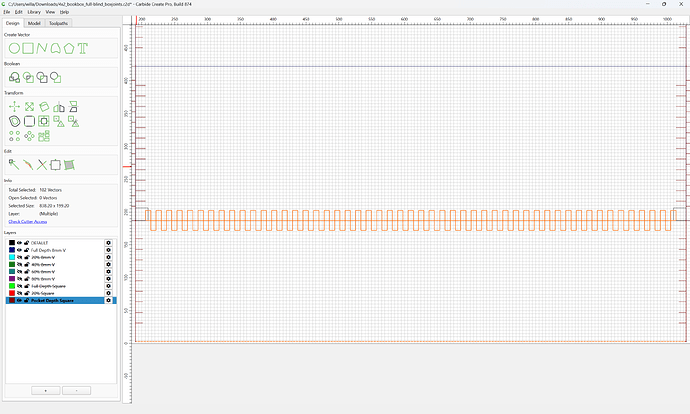
Task: Toggle visibility of the dark blue Full Depth V layer
Action: point(19,250)
